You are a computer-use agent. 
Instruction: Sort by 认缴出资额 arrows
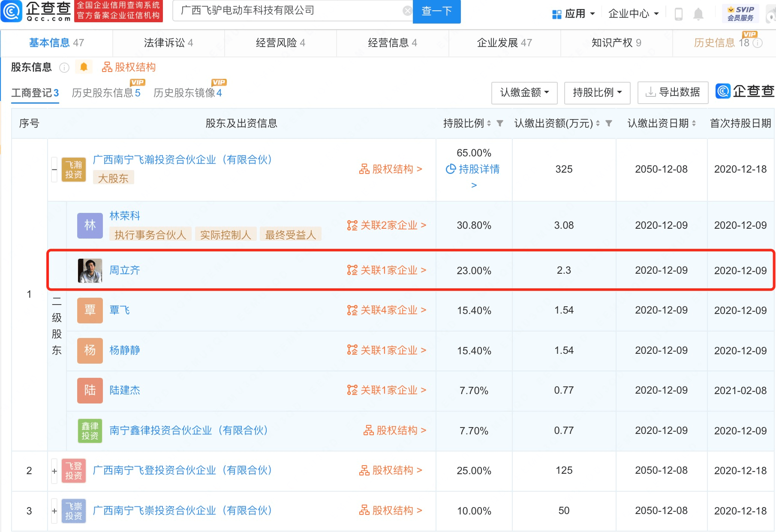click(x=598, y=123)
